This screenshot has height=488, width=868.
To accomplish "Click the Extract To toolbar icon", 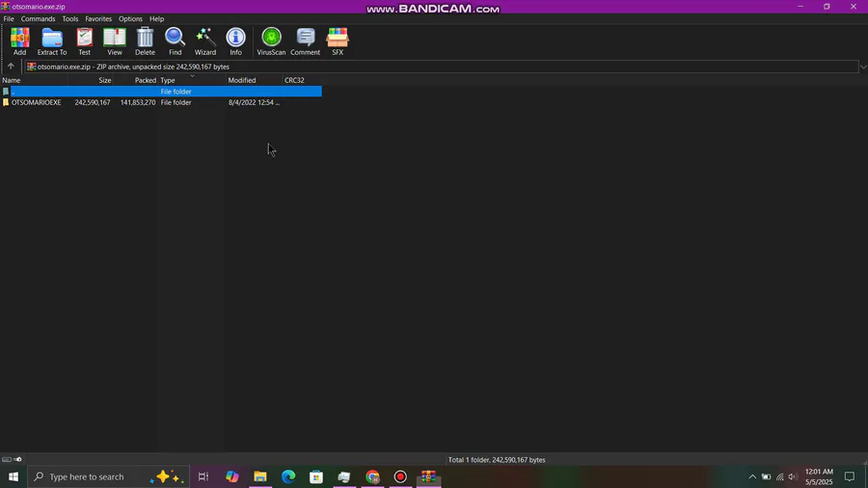I will coord(52,41).
